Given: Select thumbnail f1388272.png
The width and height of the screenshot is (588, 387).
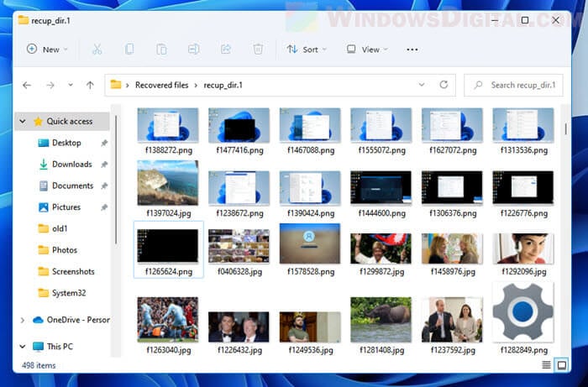Looking at the screenshot, I should click(168, 125).
